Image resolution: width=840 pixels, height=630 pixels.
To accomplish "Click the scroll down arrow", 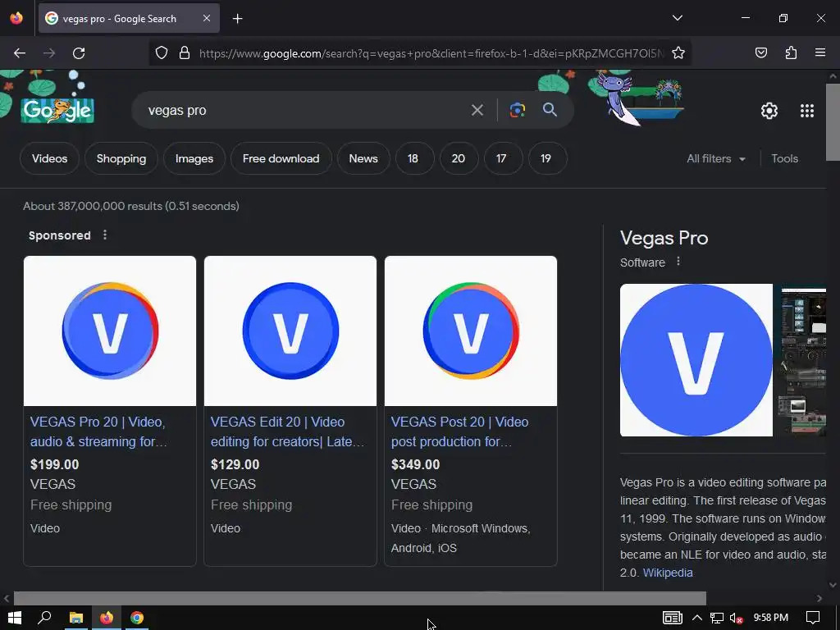I will [x=833, y=585].
